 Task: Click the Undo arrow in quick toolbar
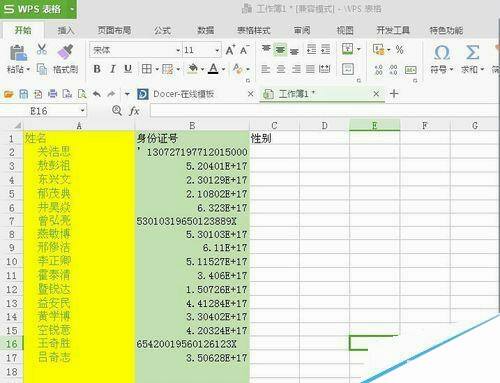97,94
